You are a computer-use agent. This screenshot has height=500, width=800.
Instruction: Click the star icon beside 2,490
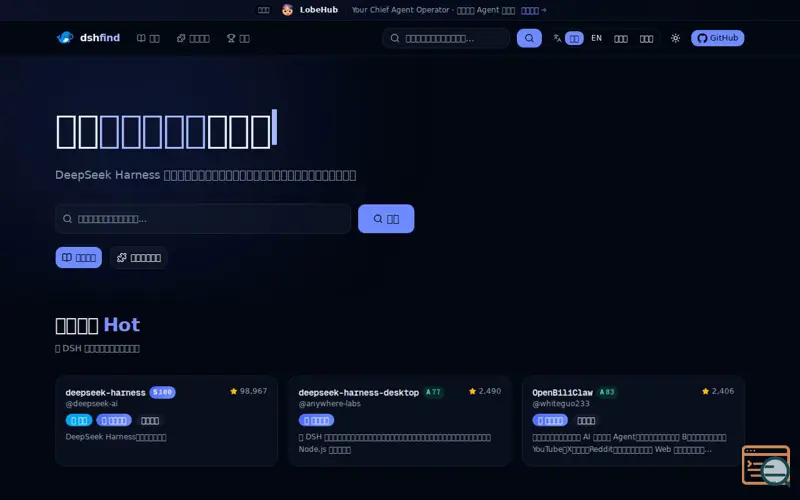tap(472, 391)
